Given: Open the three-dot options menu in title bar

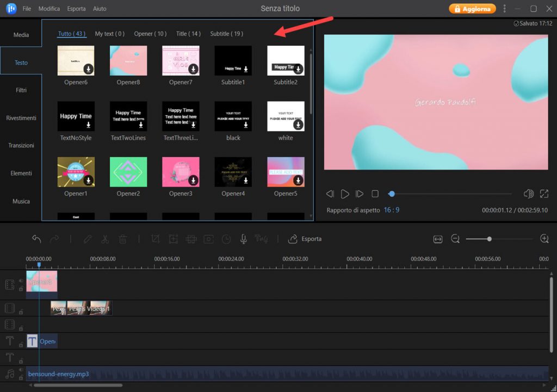Looking at the screenshot, I should (x=504, y=9).
